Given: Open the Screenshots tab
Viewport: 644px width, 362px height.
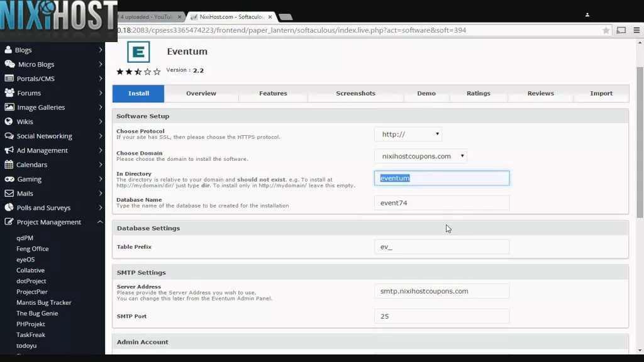Looking at the screenshot, I should tap(356, 93).
